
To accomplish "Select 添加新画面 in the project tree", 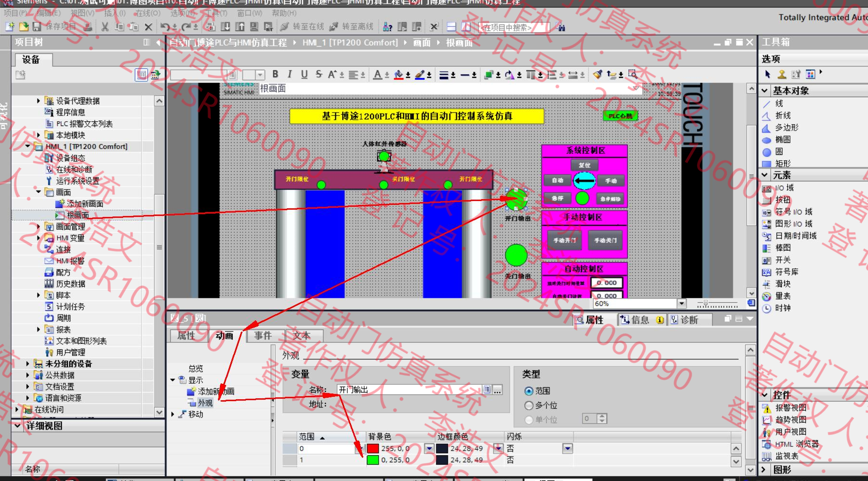I will point(85,203).
